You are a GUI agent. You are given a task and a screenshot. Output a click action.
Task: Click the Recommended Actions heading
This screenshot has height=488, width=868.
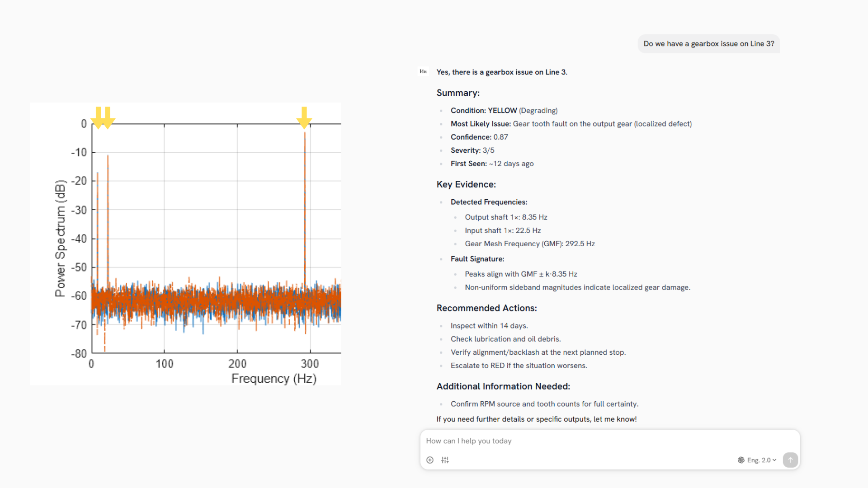tap(486, 308)
